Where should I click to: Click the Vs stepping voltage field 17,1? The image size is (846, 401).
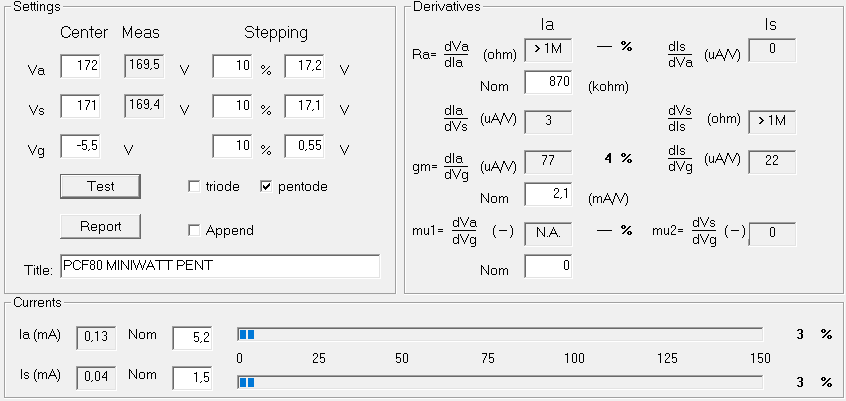[304, 106]
